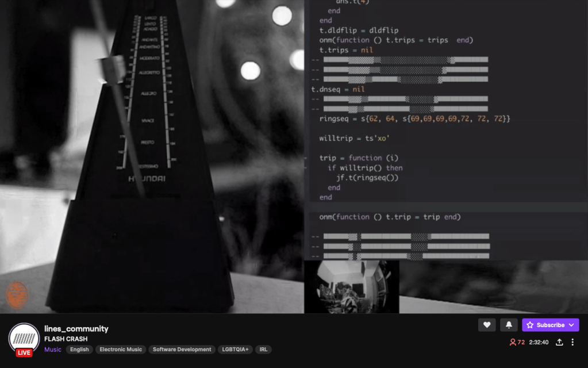Toggle the notification bell for this channel
Image resolution: width=588 pixels, height=368 pixels.
pos(509,325)
